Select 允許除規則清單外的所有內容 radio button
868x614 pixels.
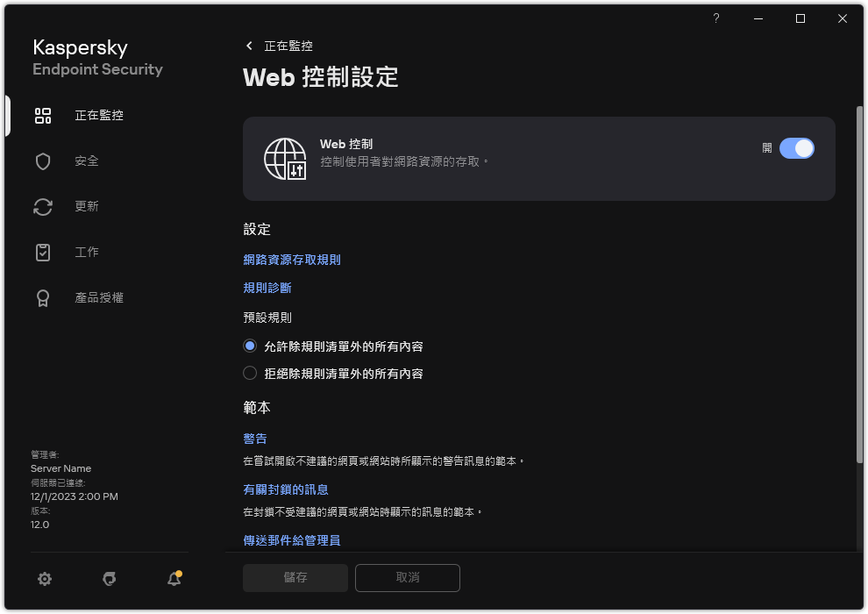click(250, 346)
